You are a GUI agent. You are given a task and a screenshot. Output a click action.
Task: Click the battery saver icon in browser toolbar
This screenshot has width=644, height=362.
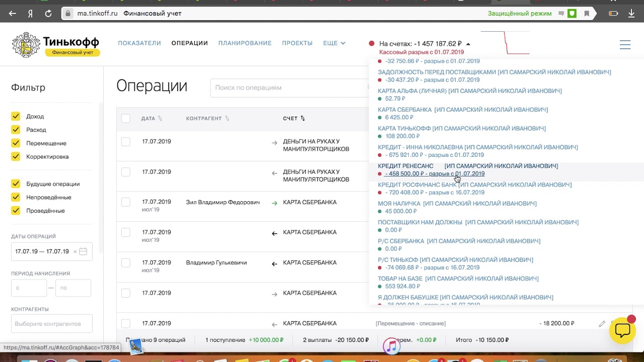click(x=613, y=14)
